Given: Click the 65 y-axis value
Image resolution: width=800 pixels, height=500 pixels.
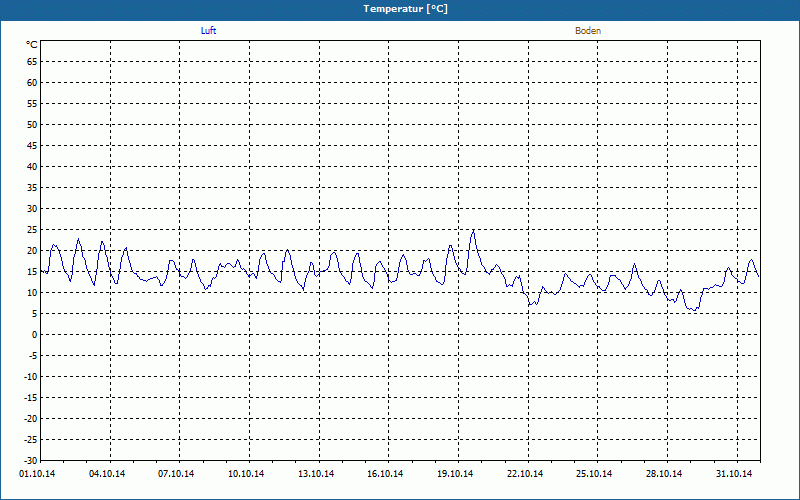Looking at the screenshot, I should point(32,62).
